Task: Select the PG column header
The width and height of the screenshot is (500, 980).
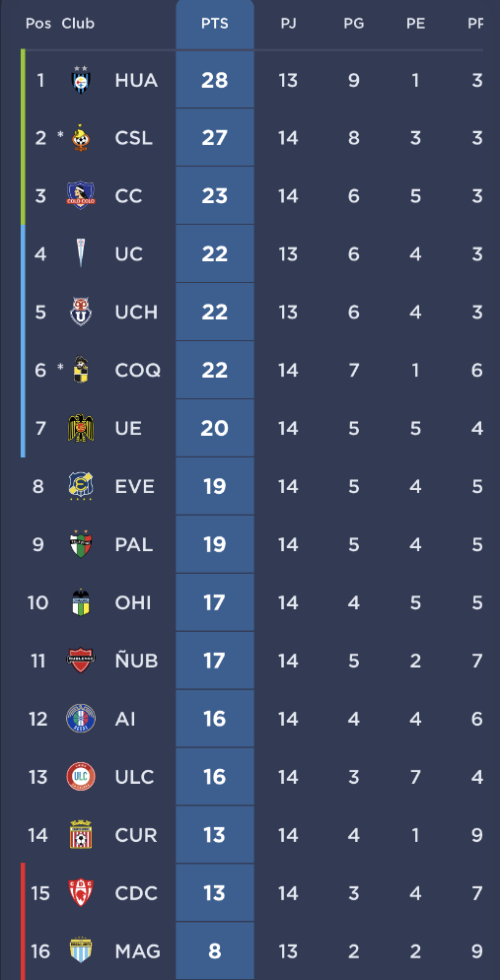Action: pos(354,24)
